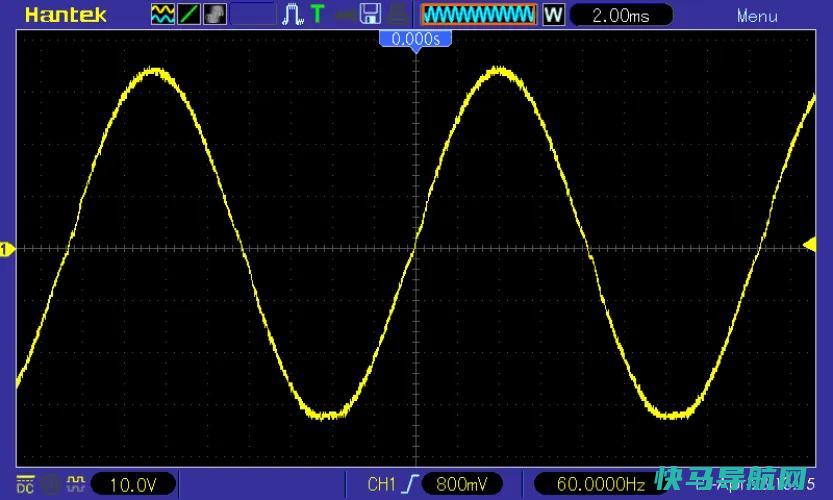Click the white pulse waveform icon
833x500 pixels.
[293, 14]
